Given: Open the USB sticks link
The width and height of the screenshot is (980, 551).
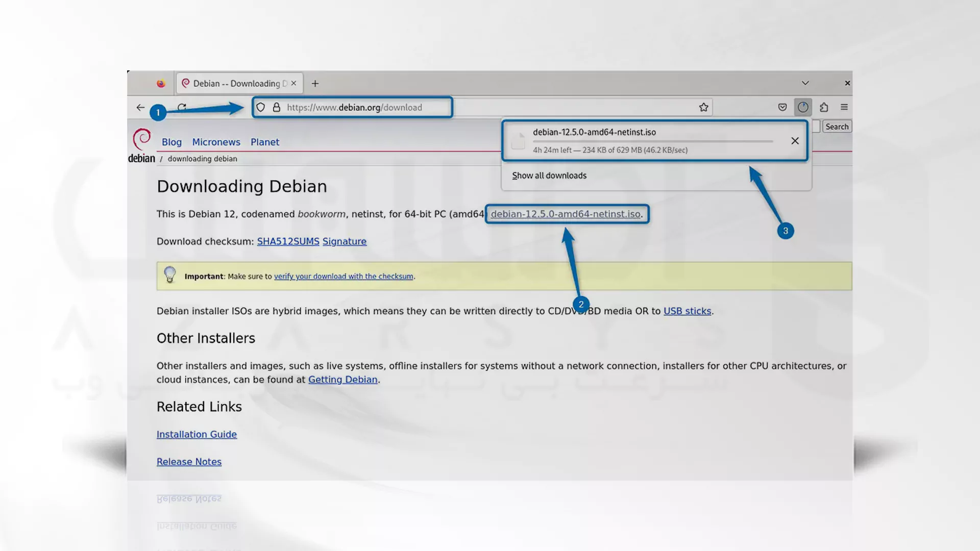Looking at the screenshot, I should tap(687, 311).
